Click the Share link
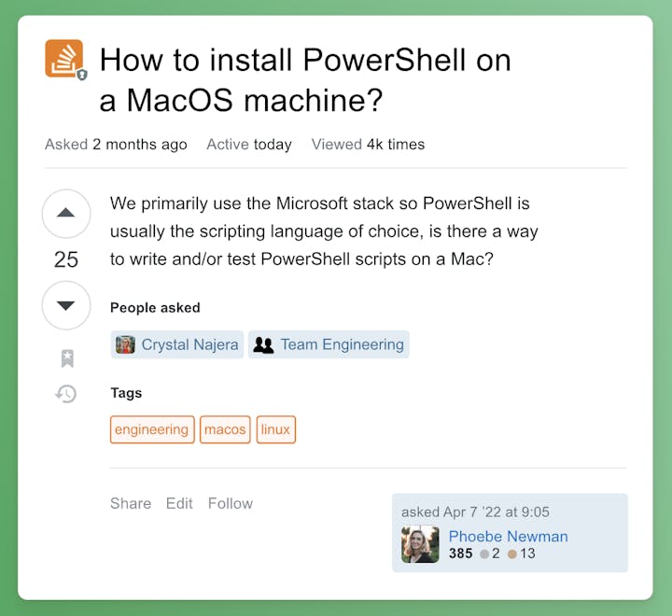 pyautogui.click(x=131, y=503)
